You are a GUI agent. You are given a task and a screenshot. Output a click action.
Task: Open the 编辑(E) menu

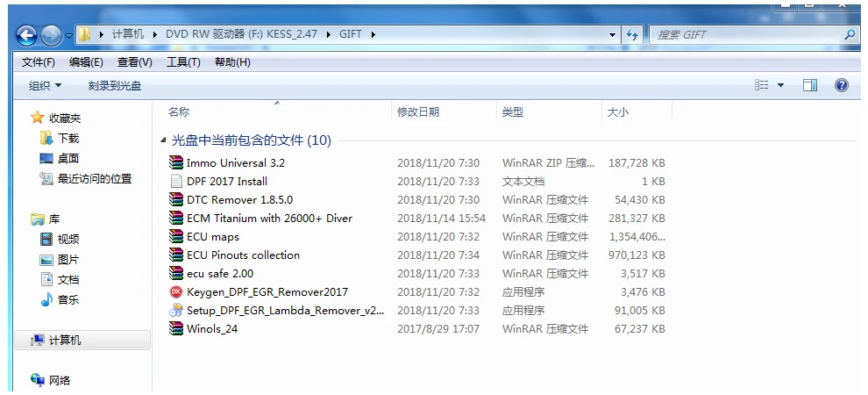pos(86,62)
